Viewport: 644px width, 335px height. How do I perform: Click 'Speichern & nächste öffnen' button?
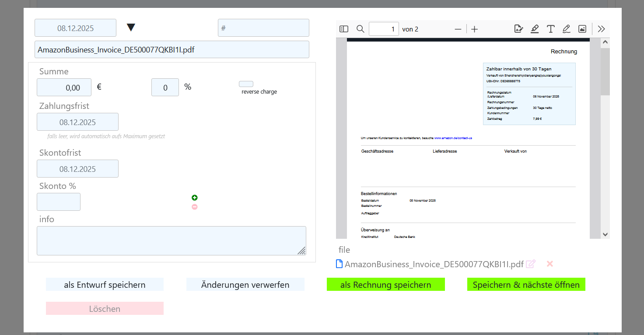pyautogui.click(x=526, y=285)
